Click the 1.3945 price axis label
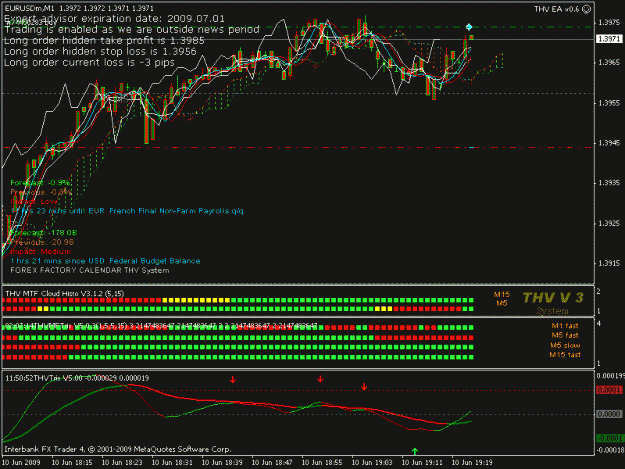Image resolution: width=625 pixels, height=469 pixels. [x=609, y=143]
